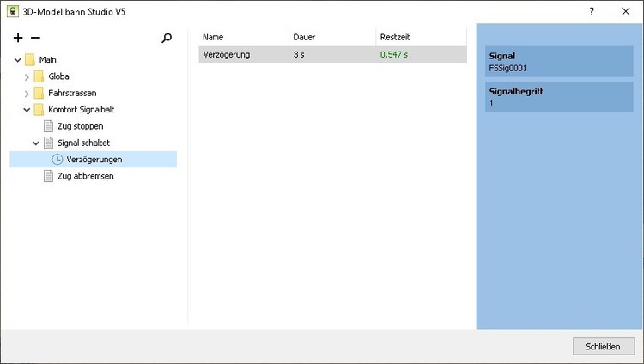Close the dialog window with X
The height and width of the screenshot is (364, 644).
point(625,11)
